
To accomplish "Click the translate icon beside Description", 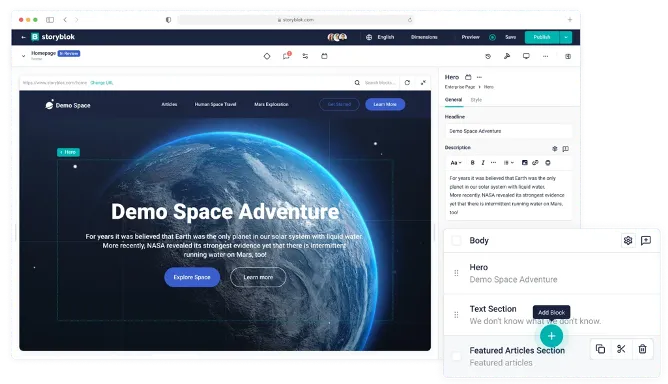I will click(x=555, y=149).
